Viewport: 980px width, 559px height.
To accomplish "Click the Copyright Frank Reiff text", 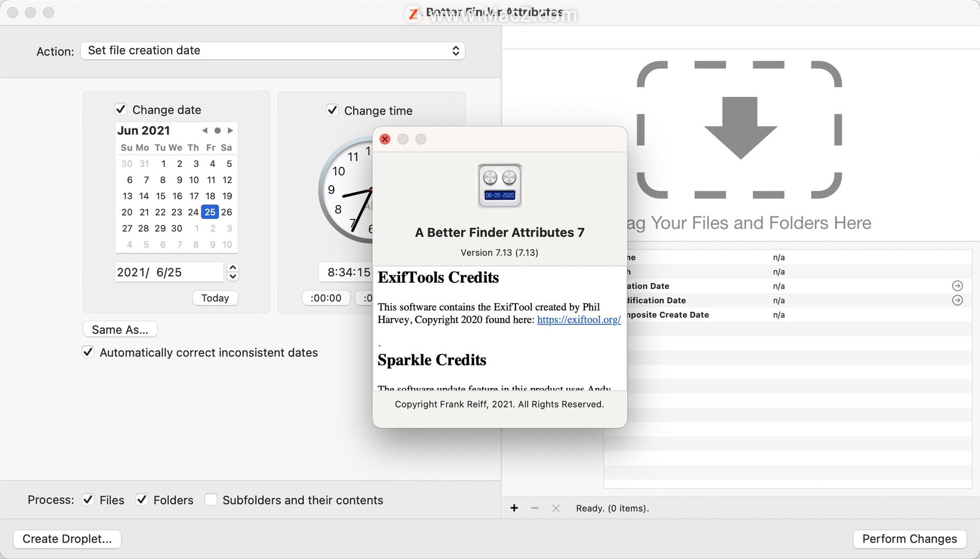I will tap(499, 404).
